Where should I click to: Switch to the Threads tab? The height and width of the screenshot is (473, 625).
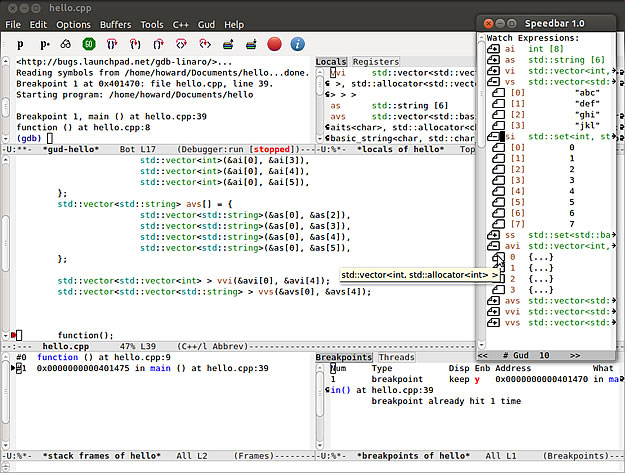pyautogui.click(x=396, y=357)
